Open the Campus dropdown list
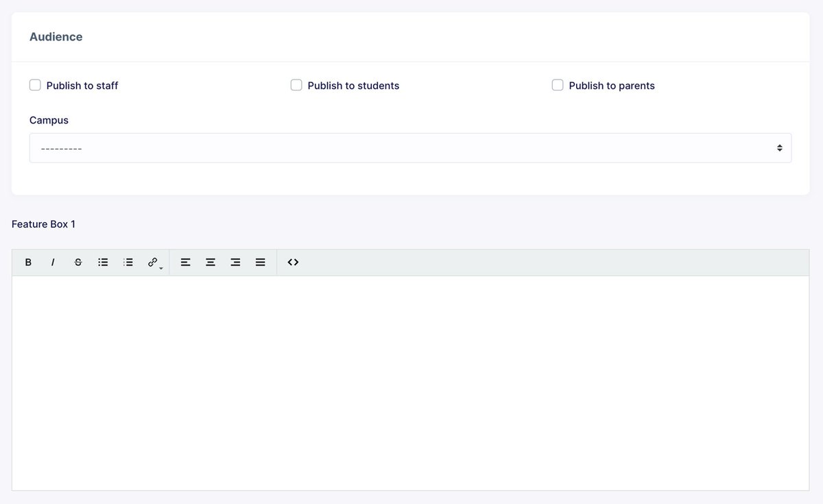The width and height of the screenshot is (823, 504). 410,148
